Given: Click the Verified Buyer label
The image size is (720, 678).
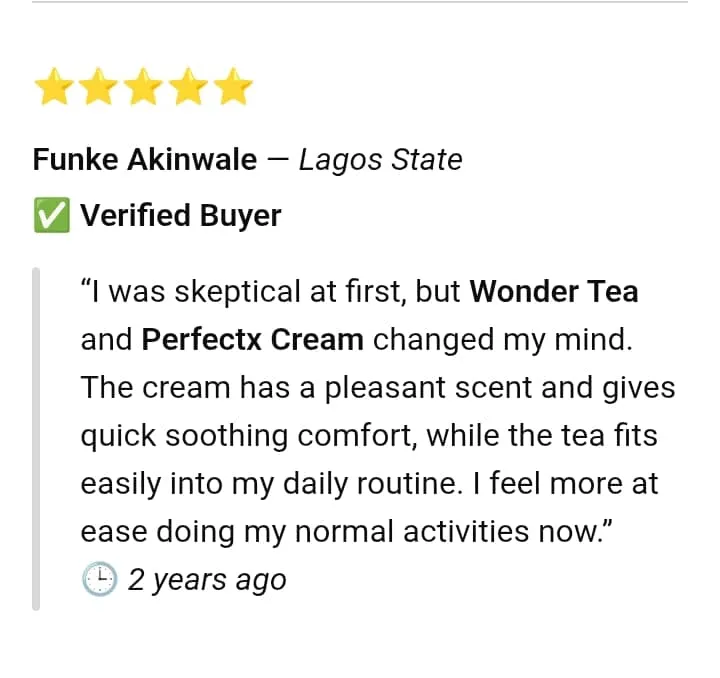Looking at the screenshot, I should (x=180, y=215).
